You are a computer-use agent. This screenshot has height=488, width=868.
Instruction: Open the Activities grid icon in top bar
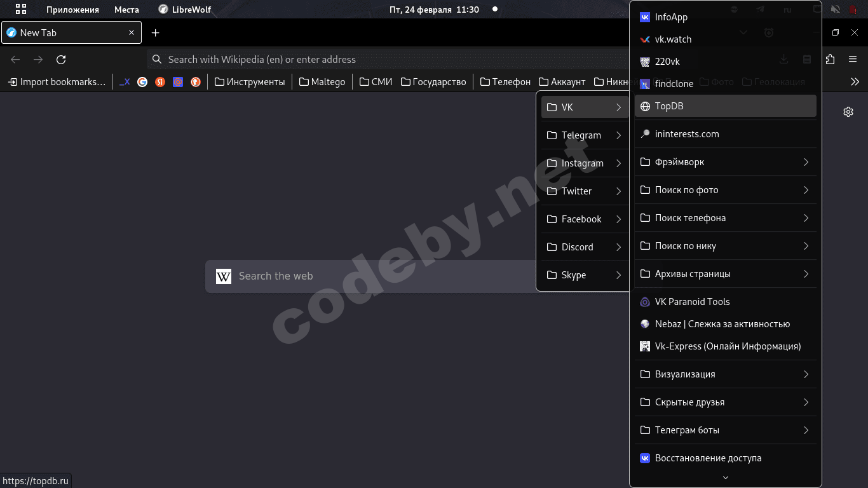[x=21, y=10]
